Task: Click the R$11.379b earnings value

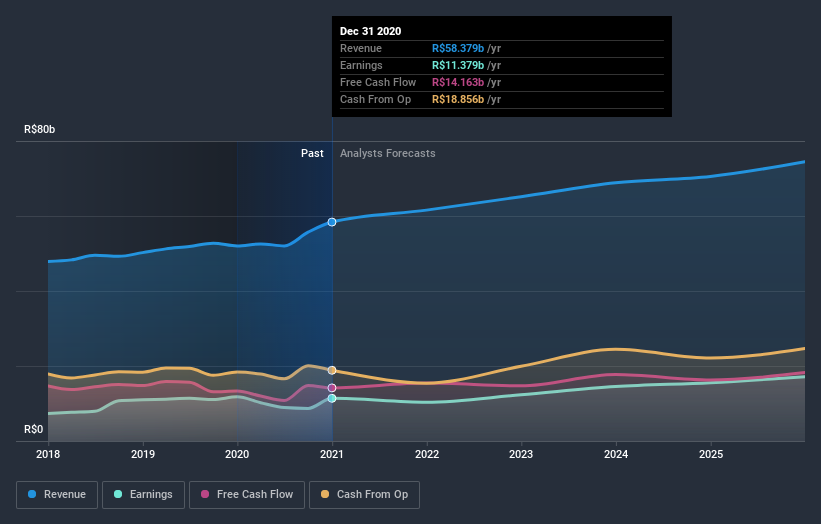Action: click(458, 65)
